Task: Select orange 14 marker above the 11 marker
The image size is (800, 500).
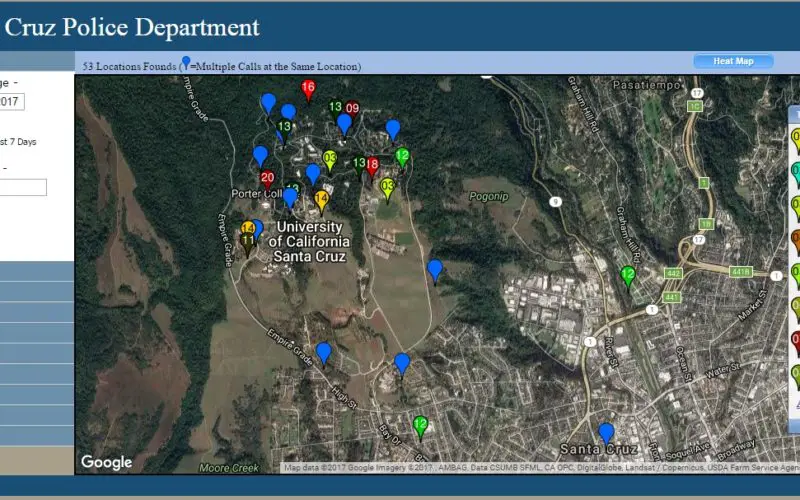Action: (x=247, y=228)
